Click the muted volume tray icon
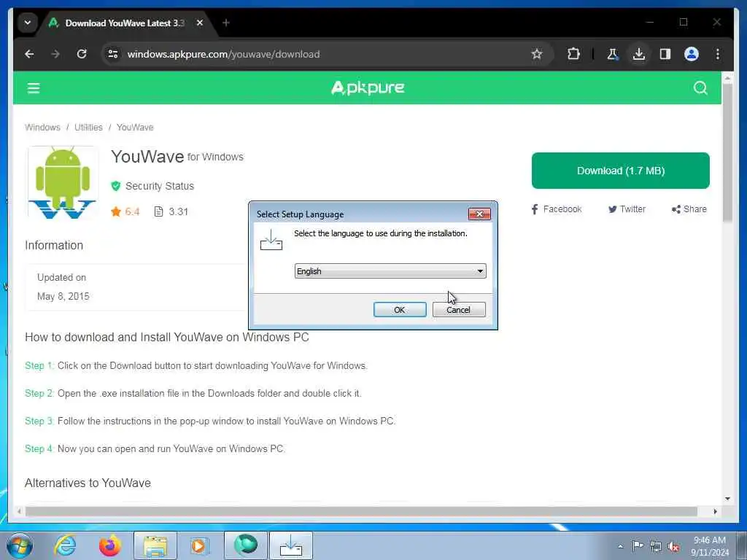Image resolution: width=747 pixels, height=560 pixels. [x=673, y=546]
